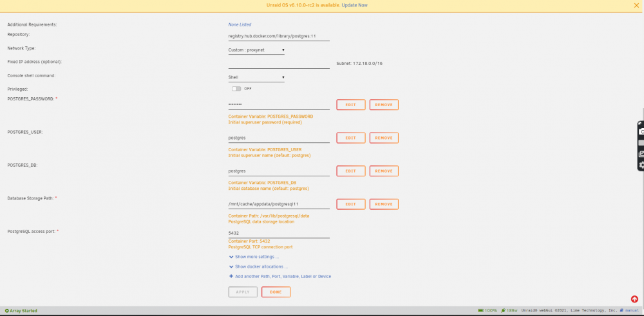The height and width of the screenshot is (316, 644).
Task: Click the Container Path /var/lib/postgresql/data text
Action: [269, 216]
